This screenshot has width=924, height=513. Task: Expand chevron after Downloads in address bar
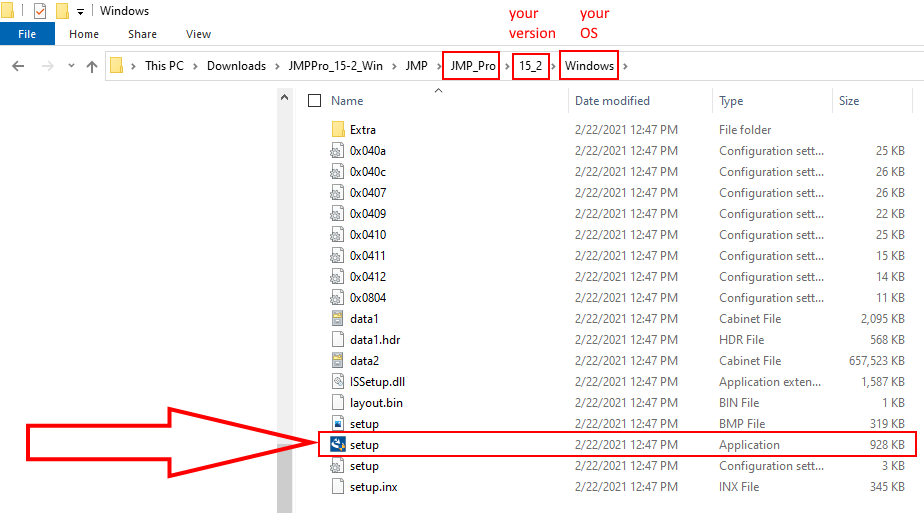point(277,66)
